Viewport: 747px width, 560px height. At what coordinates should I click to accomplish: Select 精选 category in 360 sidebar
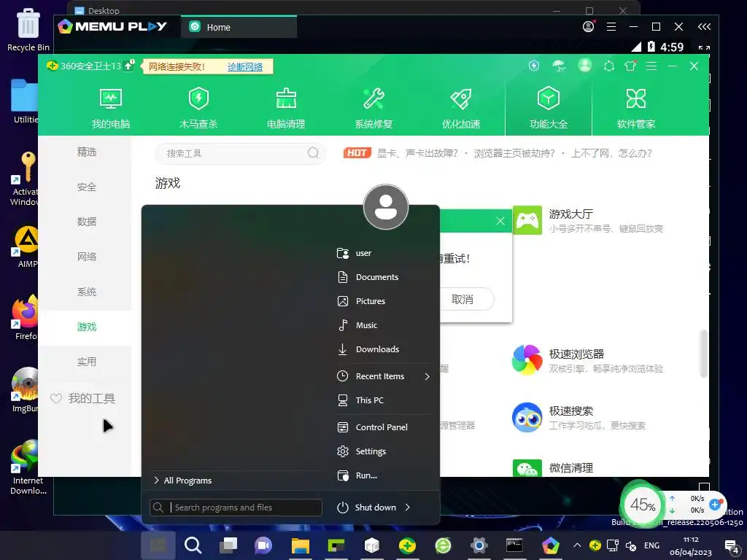[x=86, y=152]
